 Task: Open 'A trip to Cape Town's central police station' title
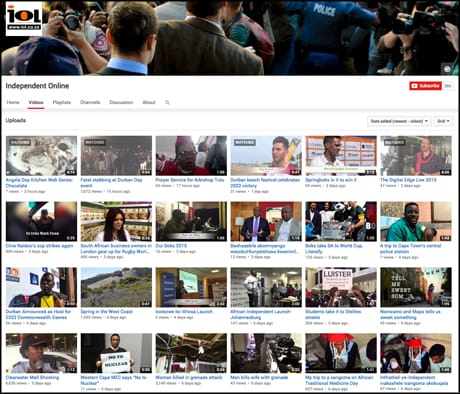coord(411,249)
